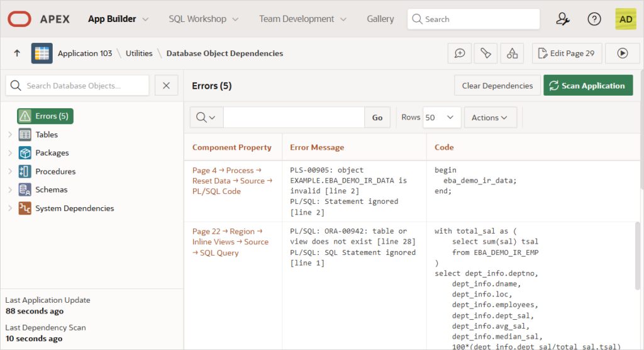Open the App Builder menu
The height and width of the screenshot is (350, 644).
click(x=118, y=19)
